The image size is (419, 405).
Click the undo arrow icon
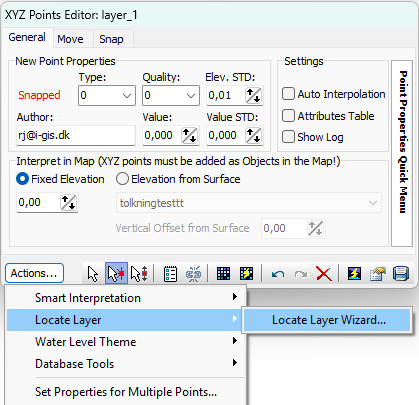pos(278,274)
